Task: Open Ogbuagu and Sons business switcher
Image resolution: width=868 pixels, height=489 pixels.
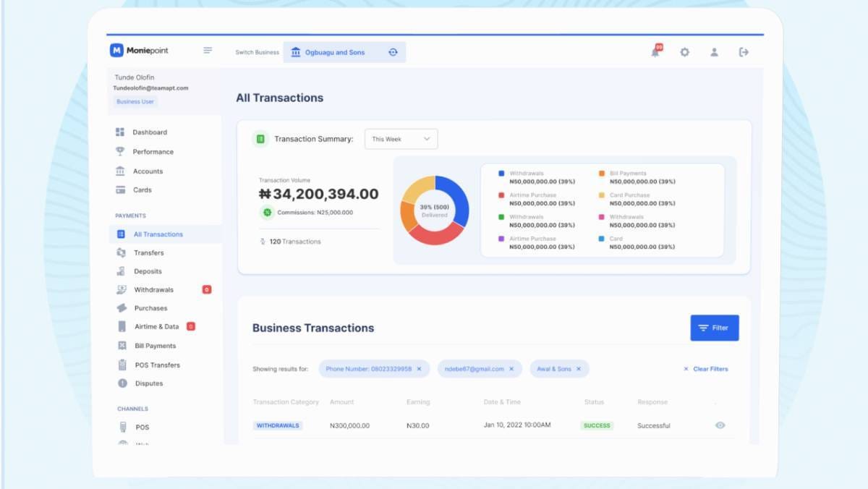Action: (x=334, y=52)
